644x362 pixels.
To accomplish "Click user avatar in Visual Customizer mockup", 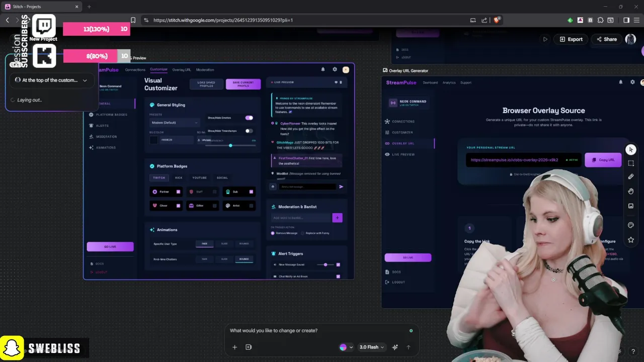I will [346, 69].
